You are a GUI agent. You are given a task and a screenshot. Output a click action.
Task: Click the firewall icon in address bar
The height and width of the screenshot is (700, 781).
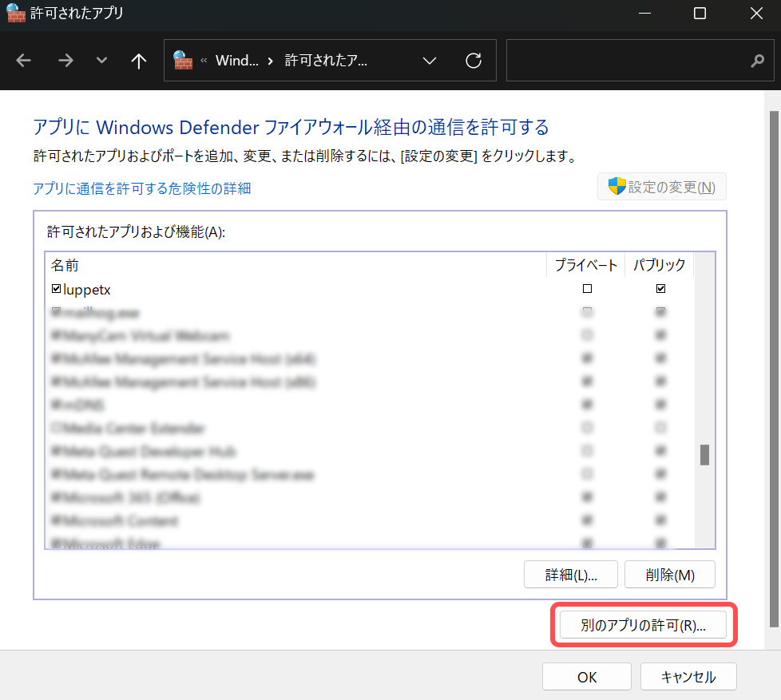click(183, 61)
